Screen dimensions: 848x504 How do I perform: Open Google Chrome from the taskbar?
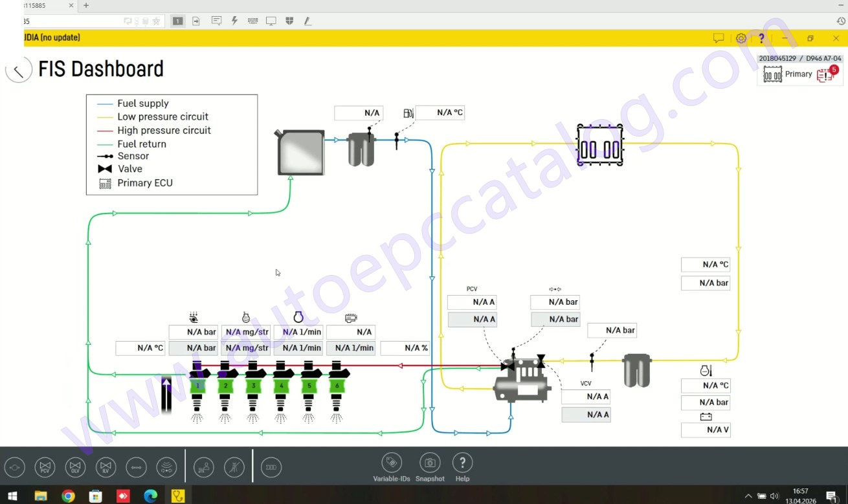click(68, 496)
